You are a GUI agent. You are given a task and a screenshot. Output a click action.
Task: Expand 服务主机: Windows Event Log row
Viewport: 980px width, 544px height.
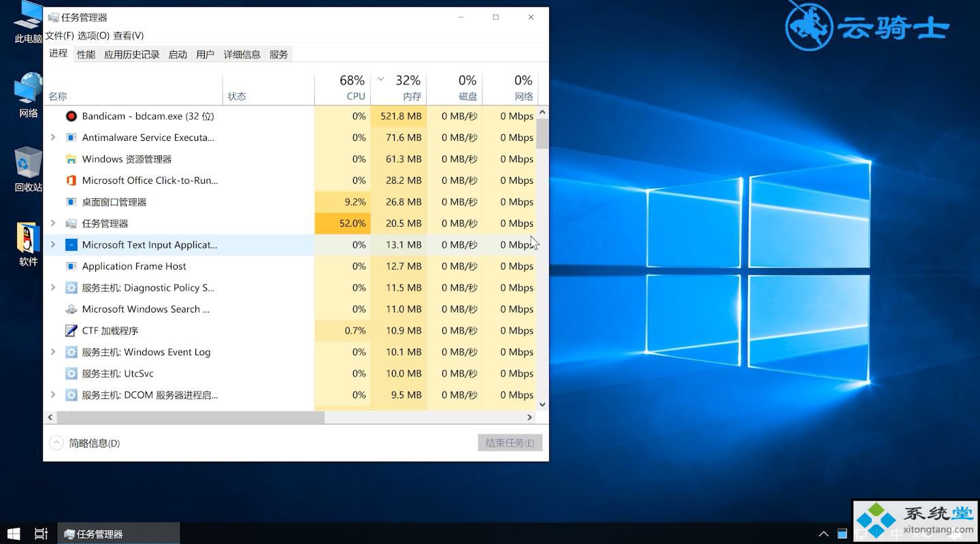pyautogui.click(x=53, y=352)
